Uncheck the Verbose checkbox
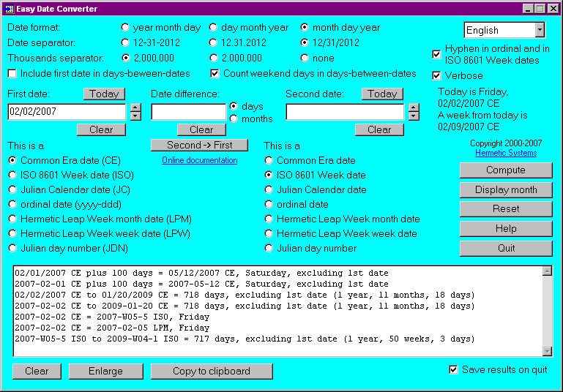This screenshot has width=563, height=392. tap(436, 75)
